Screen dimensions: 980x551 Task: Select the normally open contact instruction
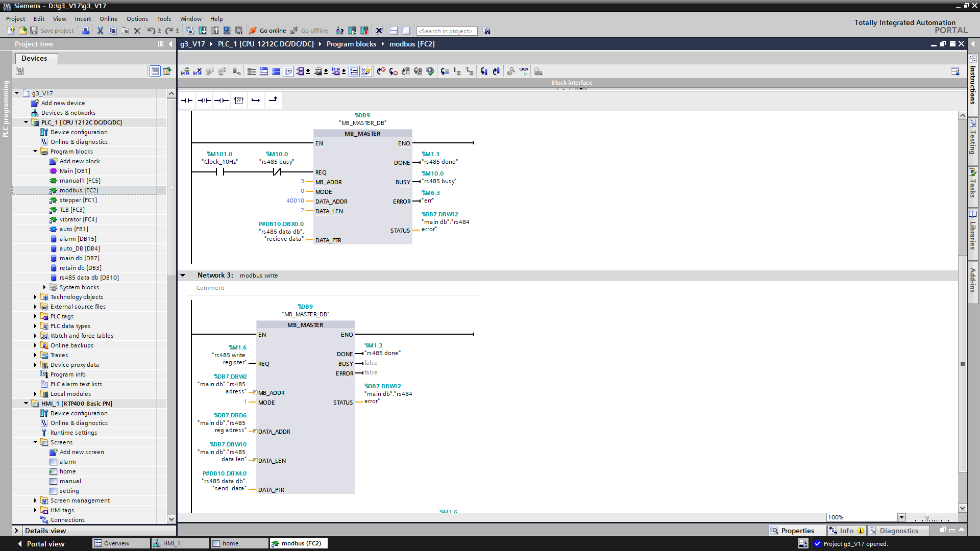[187, 101]
